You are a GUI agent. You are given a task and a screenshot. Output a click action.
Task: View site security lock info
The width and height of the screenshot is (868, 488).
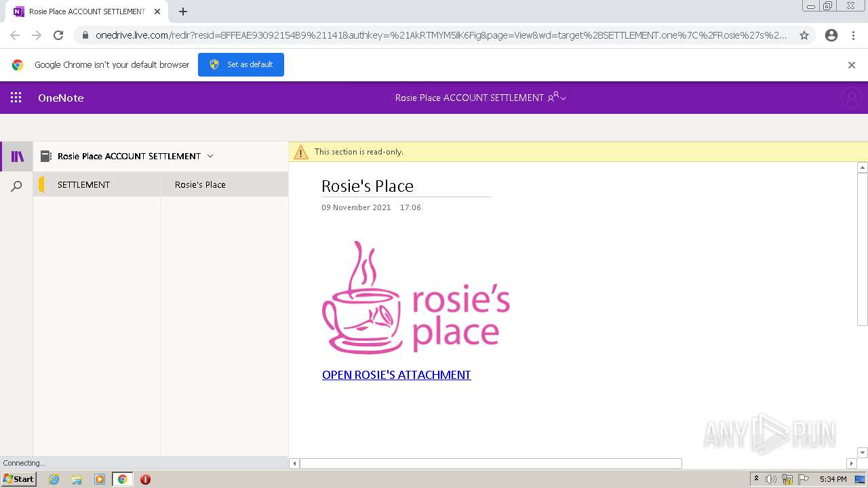click(x=85, y=35)
